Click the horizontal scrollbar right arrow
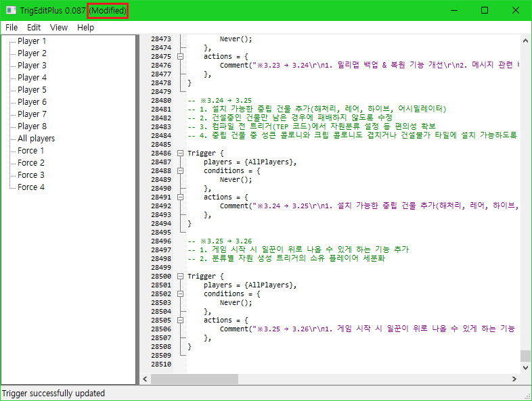532x401 pixels. [515, 379]
